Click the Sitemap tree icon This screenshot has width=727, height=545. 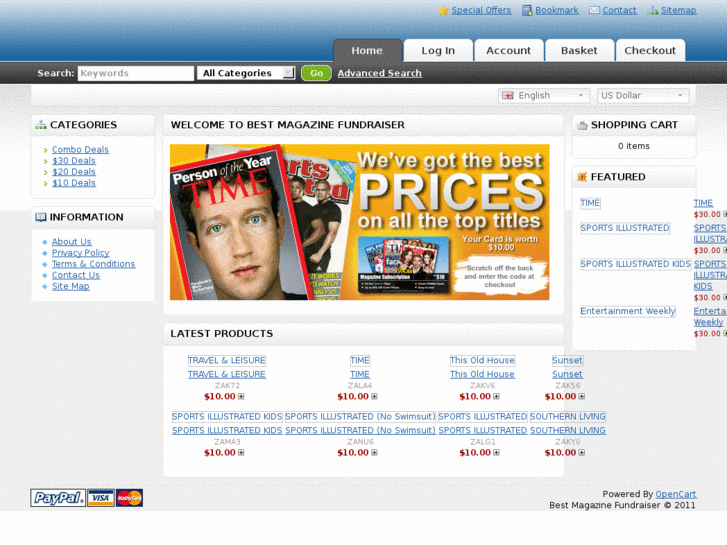click(x=652, y=10)
